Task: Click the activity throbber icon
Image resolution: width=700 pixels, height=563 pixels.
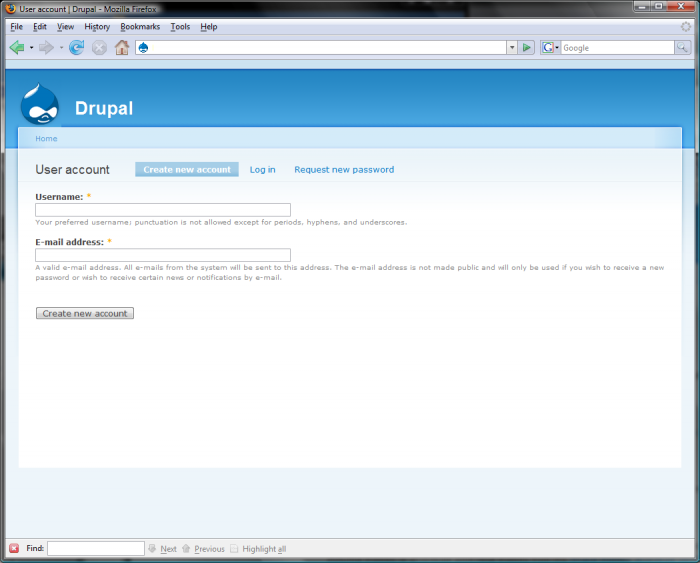Action: [686, 27]
